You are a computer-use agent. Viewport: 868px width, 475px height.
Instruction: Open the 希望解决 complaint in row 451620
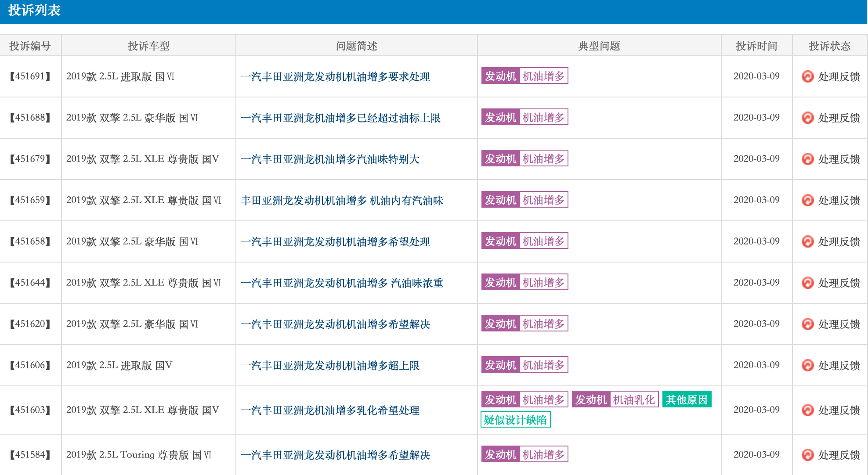coord(335,324)
